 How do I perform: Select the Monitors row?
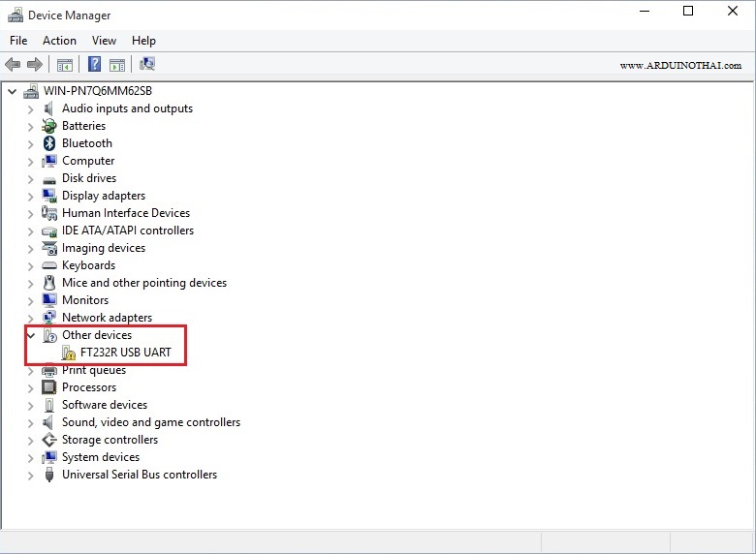pyautogui.click(x=85, y=299)
